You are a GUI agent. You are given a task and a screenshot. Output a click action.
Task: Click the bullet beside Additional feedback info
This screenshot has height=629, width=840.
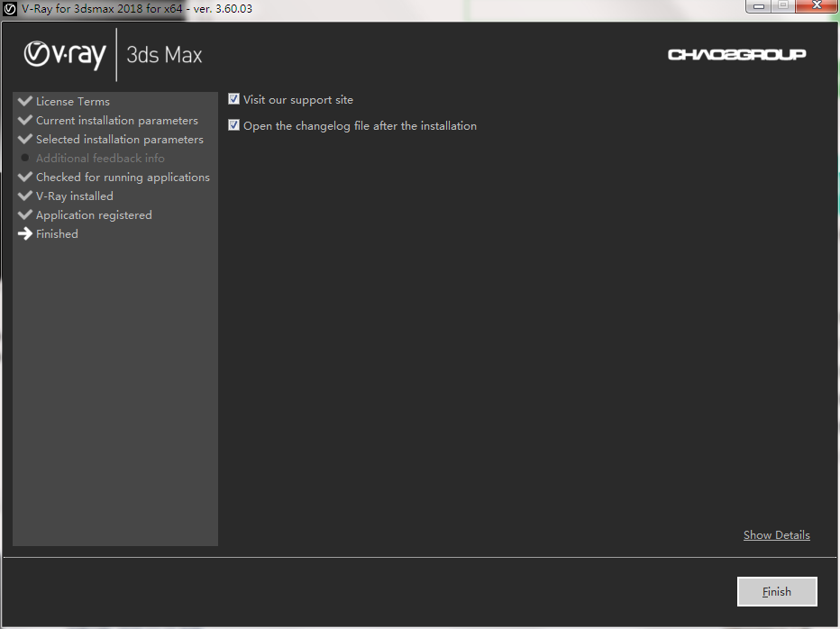pos(25,158)
